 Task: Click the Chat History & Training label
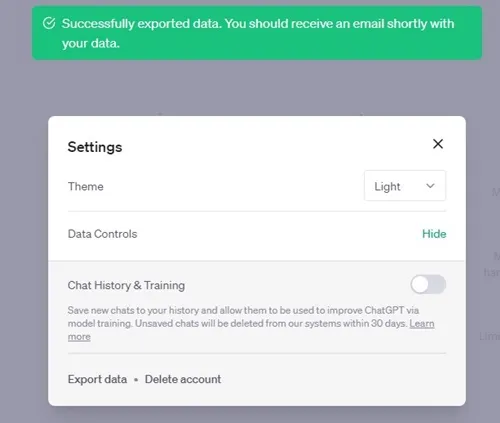click(x=126, y=285)
